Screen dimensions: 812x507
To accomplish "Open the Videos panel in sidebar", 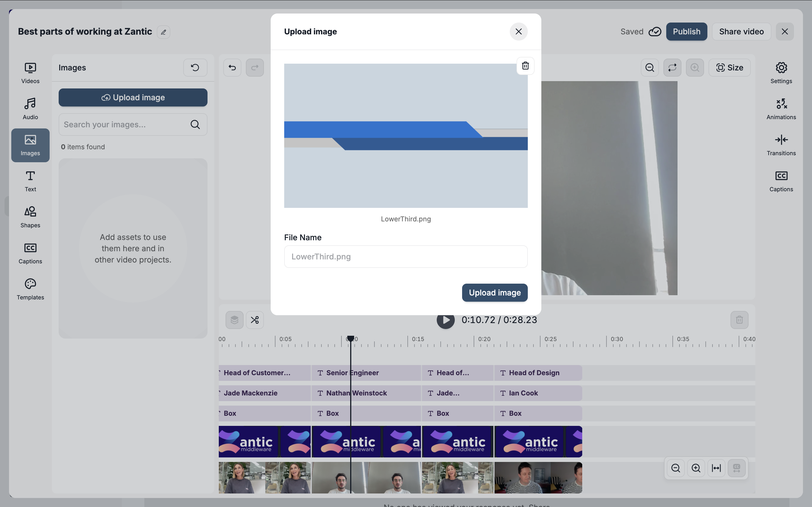I will (30, 73).
